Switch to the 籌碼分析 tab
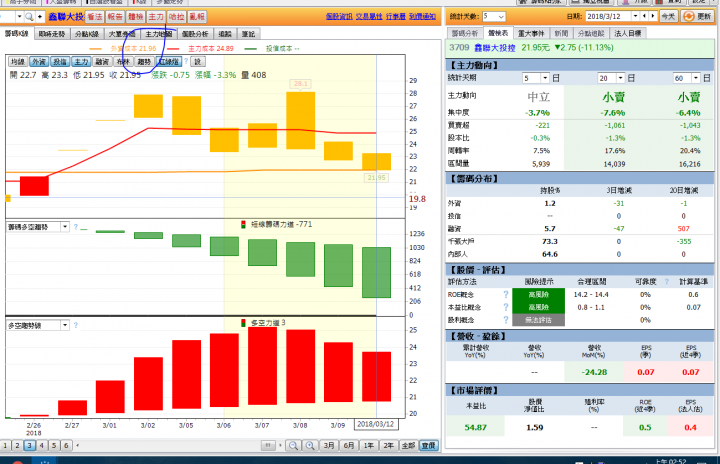Image resolution: width=720 pixels, height=464 pixels. 465,33
